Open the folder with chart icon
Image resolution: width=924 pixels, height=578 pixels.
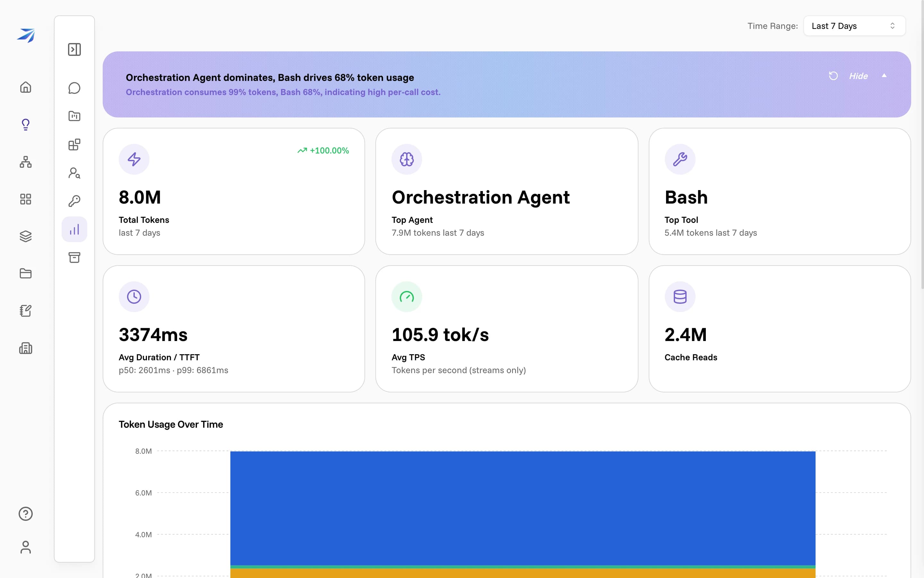click(x=74, y=116)
